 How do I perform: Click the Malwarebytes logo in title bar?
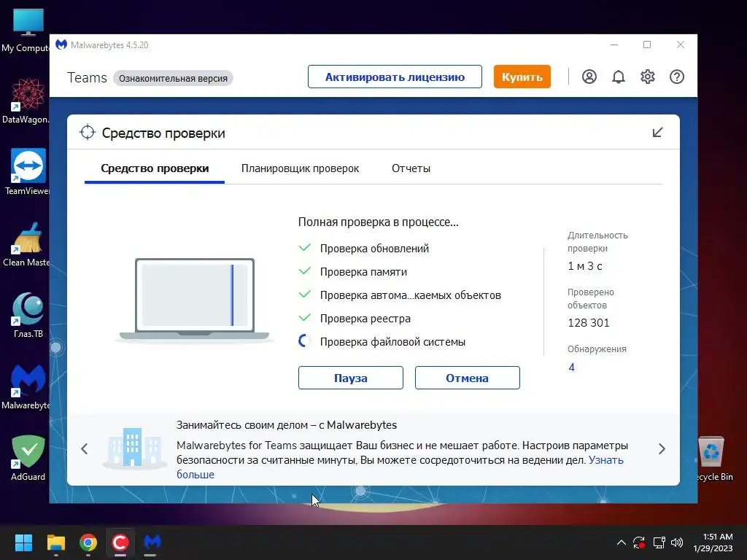click(61, 44)
